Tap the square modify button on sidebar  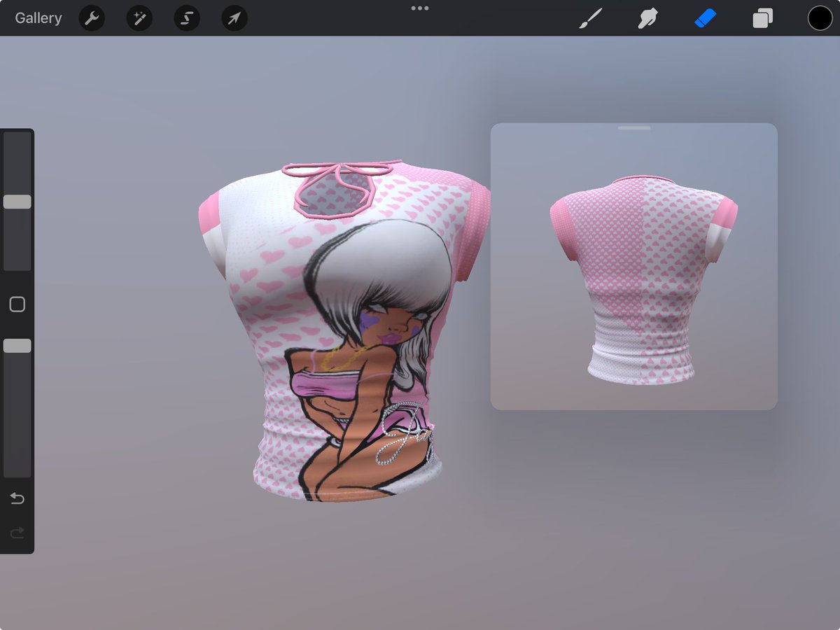(x=17, y=304)
